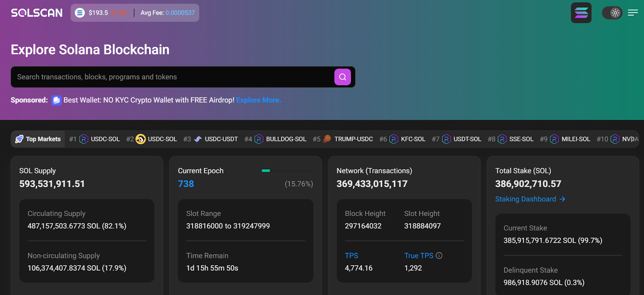Click the epoch progress bar
Viewport: 644px width, 295px height.
(287, 171)
